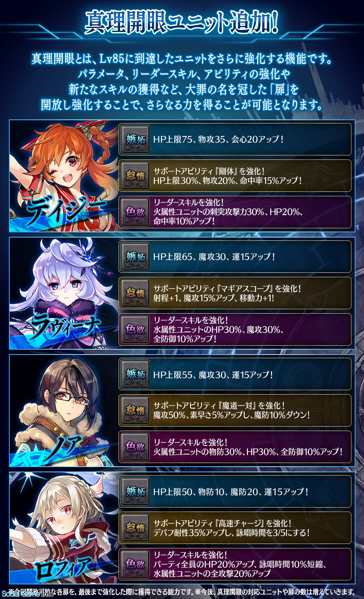Click Noah's 嫉妬 door icon
Viewport: 364px width, 599px height.
pos(135,374)
